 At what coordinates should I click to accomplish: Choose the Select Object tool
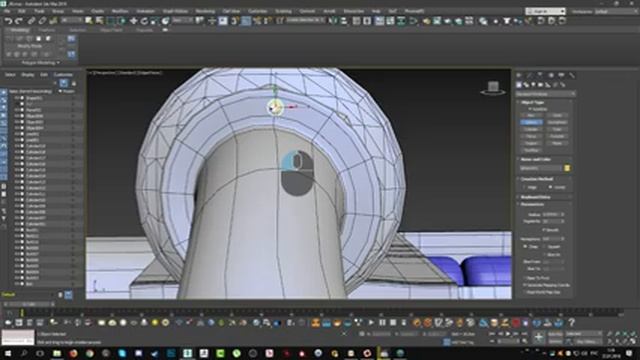point(89,21)
